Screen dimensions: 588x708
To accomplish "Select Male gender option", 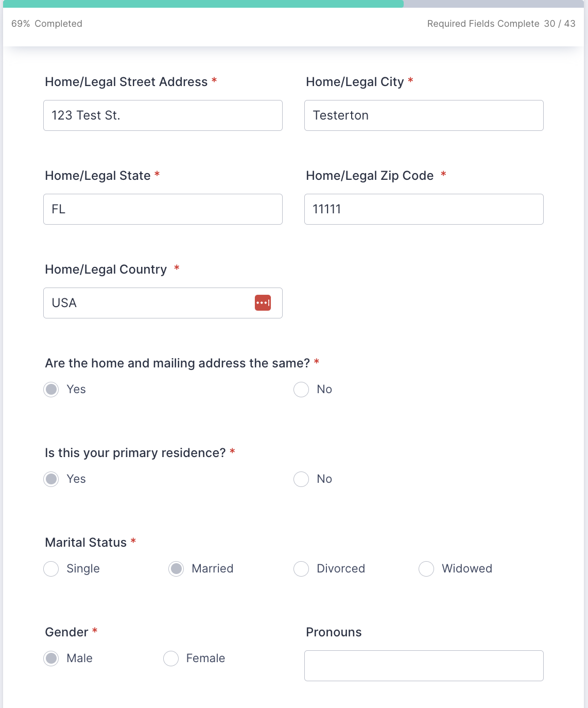I will pos(51,659).
